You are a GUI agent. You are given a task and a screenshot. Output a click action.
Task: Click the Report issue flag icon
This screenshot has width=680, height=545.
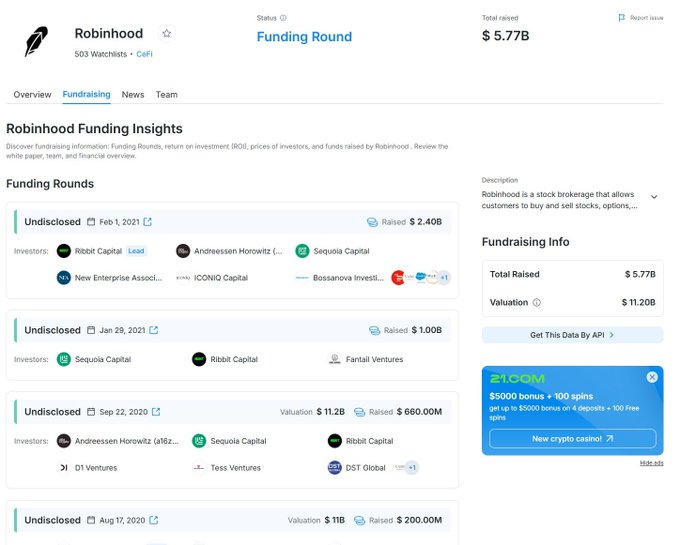[x=621, y=18]
